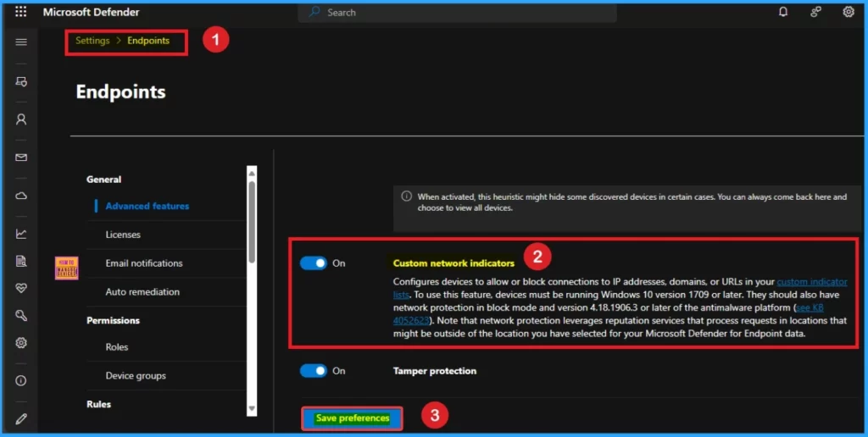Screen dimensions: 868x437
Task: Open the devices shield icon in sidebar
Action: [21, 82]
